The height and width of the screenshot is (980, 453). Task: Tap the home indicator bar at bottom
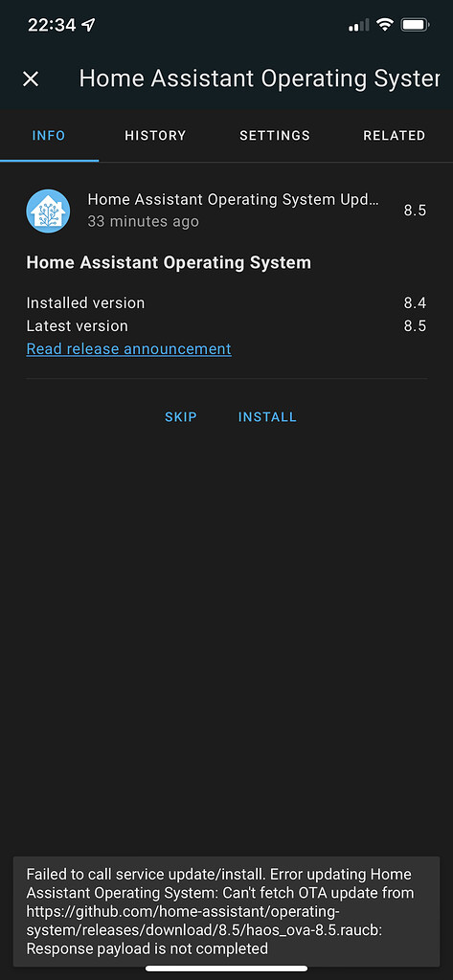point(226,969)
